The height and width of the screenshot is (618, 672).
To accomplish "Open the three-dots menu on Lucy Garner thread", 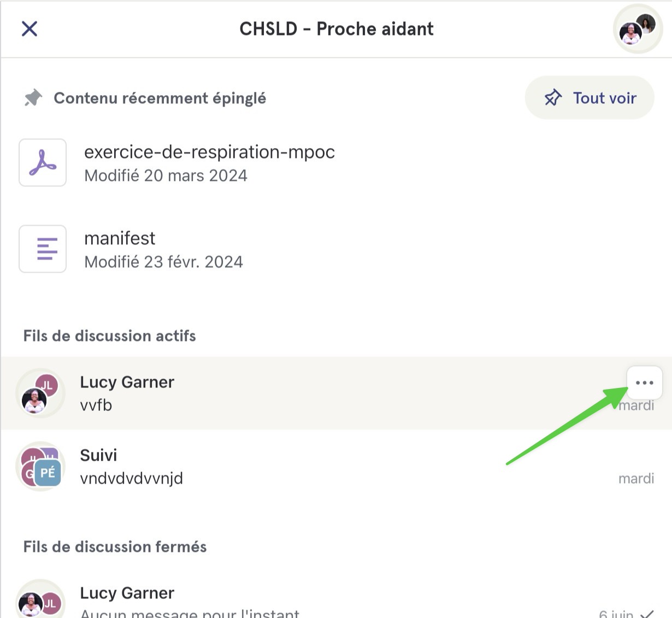I will click(645, 382).
